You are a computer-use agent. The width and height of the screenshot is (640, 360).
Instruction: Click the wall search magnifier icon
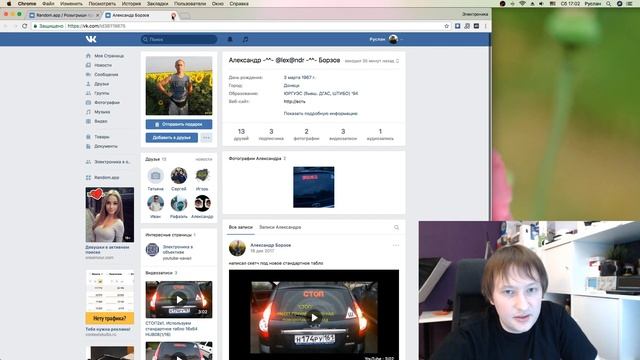tap(396, 227)
